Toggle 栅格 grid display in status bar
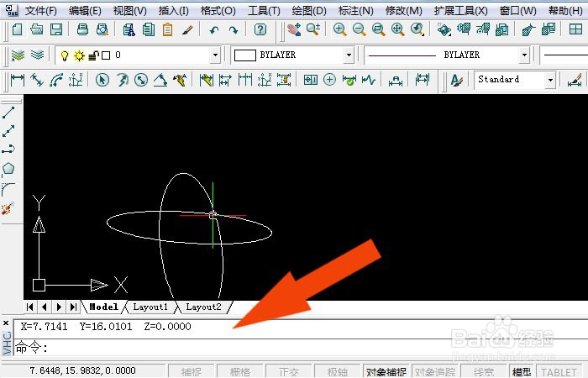The image size is (588, 378). tap(240, 371)
